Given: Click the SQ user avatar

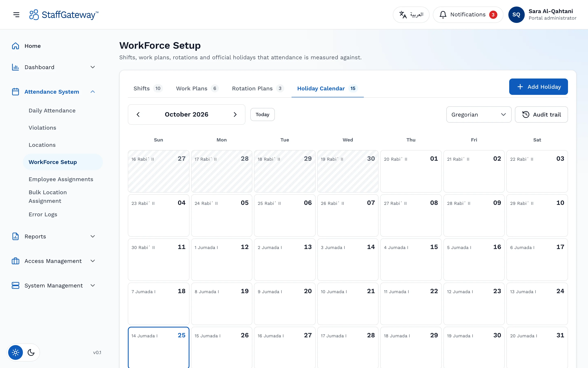Looking at the screenshot, I should [x=516, y=15].
